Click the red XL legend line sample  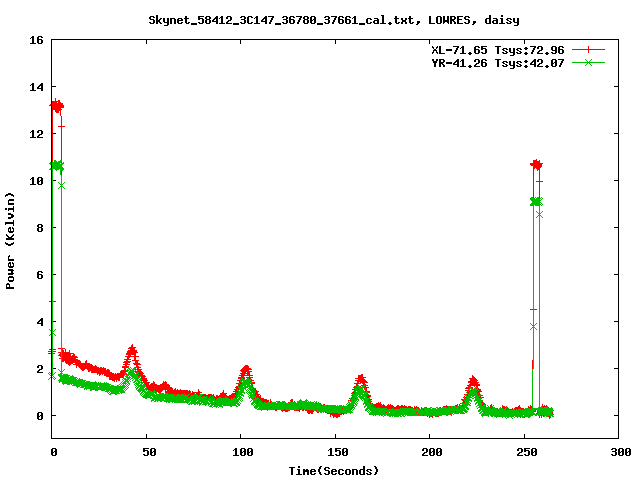pyautogui.click(x=588, y=50)
